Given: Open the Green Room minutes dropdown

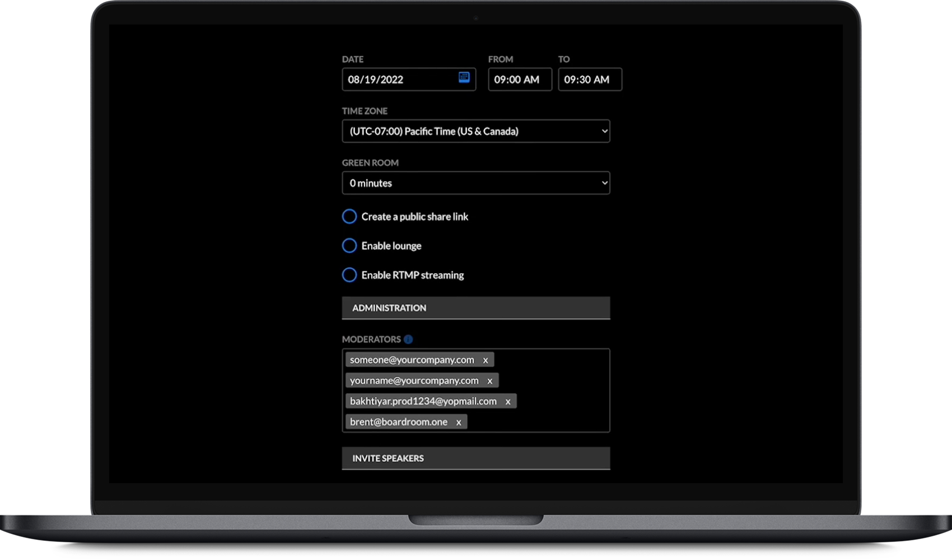Looking at the screenshot, I should [x=476, y=183].
